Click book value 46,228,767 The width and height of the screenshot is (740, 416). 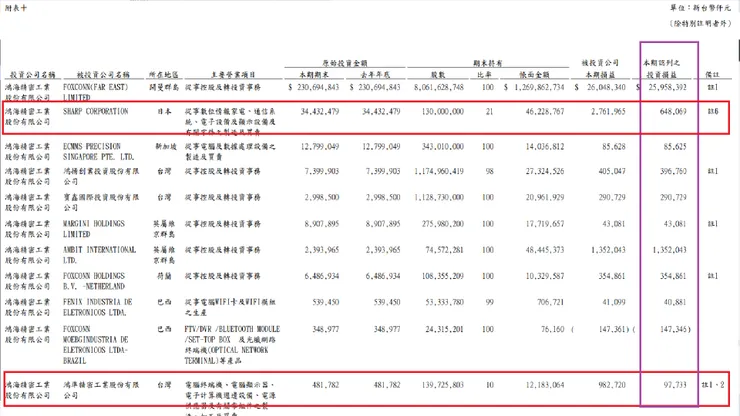tap(545, 111)
